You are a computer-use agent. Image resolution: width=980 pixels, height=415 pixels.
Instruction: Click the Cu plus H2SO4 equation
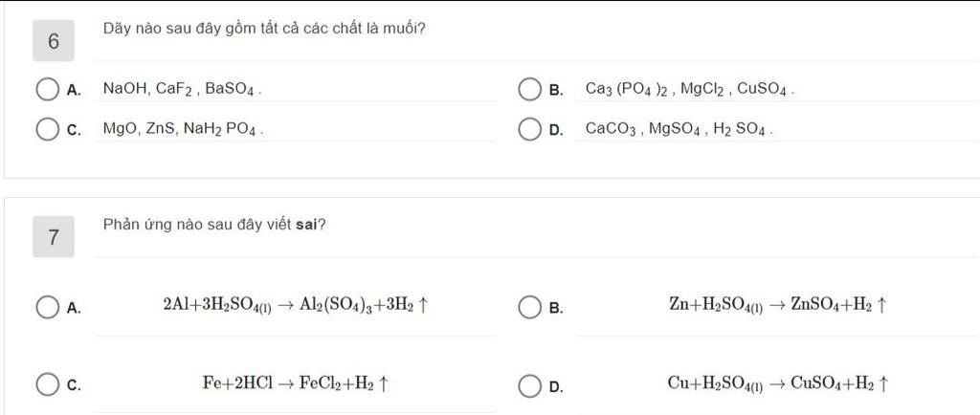click(x=778, y=382)
